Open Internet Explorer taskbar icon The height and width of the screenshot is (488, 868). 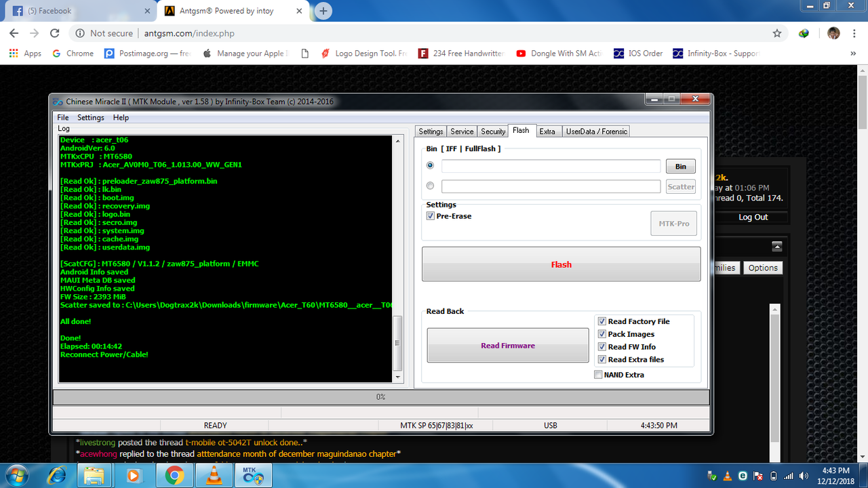click(57, 476)
